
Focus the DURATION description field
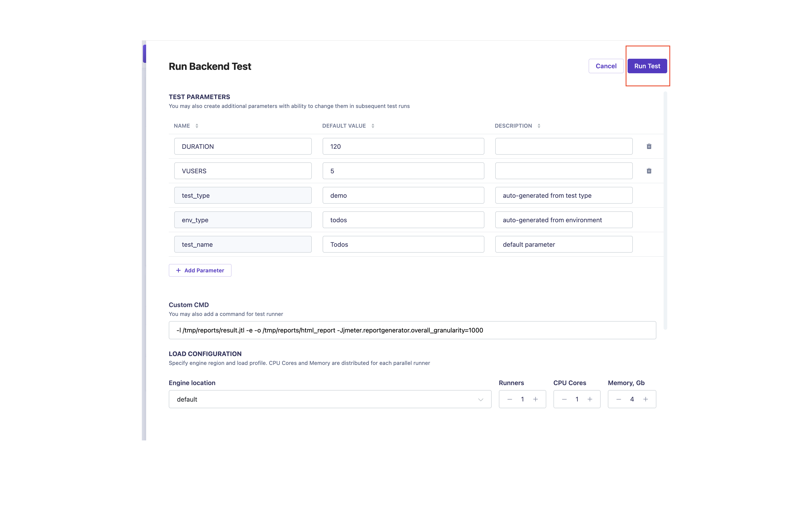[x=564, y=147]
